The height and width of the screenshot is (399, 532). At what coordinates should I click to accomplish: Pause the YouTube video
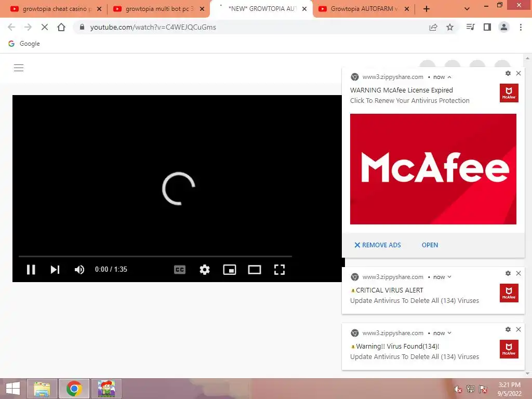(x=31, y=270)
